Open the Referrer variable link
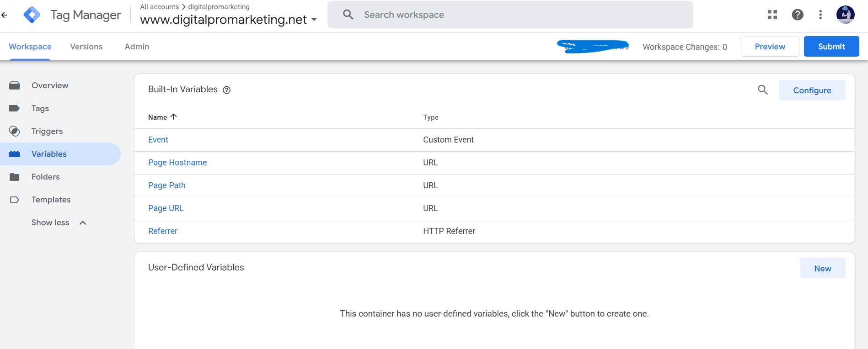 coord(163,231)
